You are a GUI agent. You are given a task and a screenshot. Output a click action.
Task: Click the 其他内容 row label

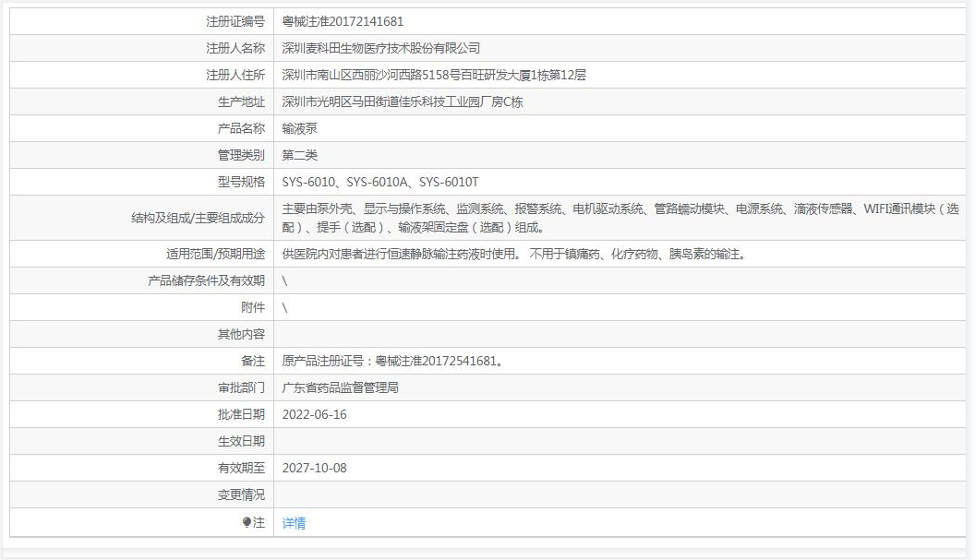click(x=241, y=334)
